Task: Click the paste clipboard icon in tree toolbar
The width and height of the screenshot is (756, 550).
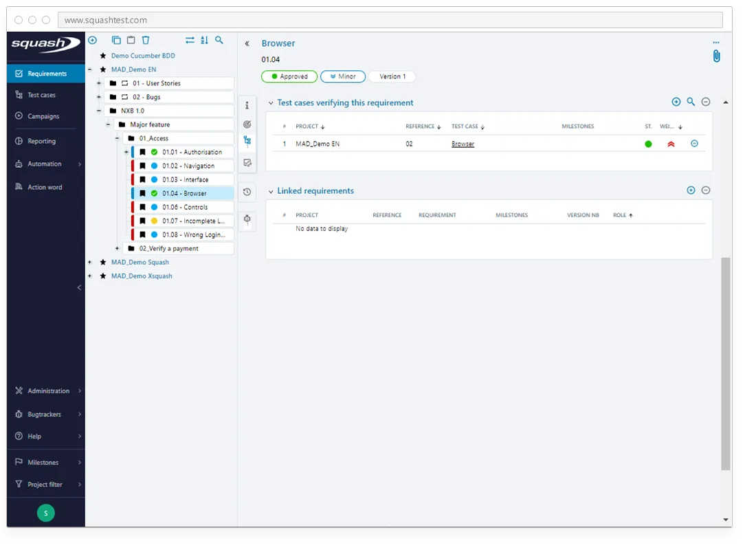Action: (x=131, y=40)
